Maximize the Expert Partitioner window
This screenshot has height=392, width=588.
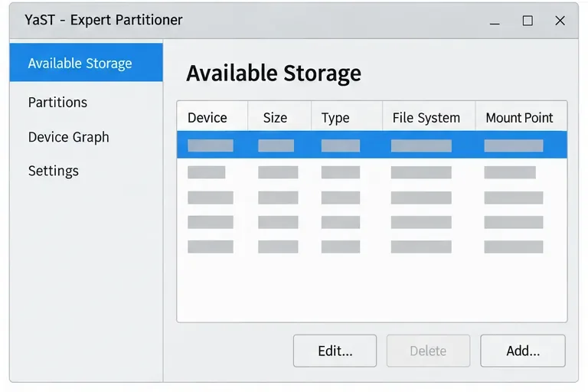(528, 21)
